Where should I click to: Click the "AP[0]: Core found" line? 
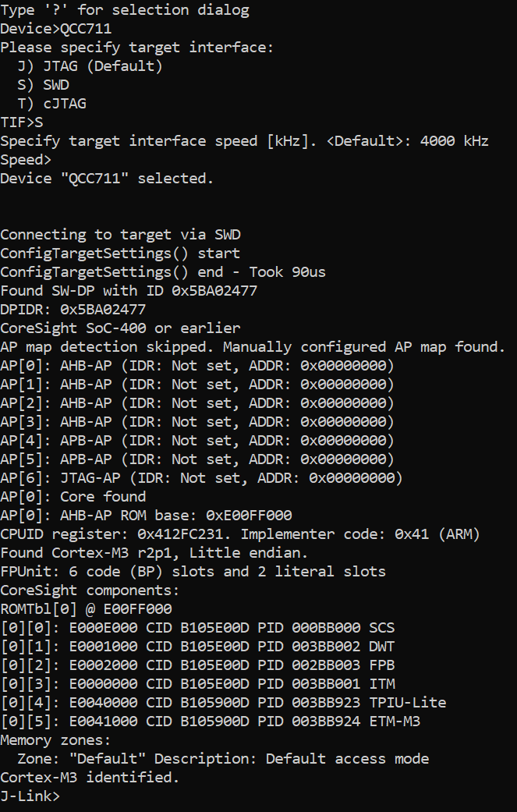click(x=73, y=497)
